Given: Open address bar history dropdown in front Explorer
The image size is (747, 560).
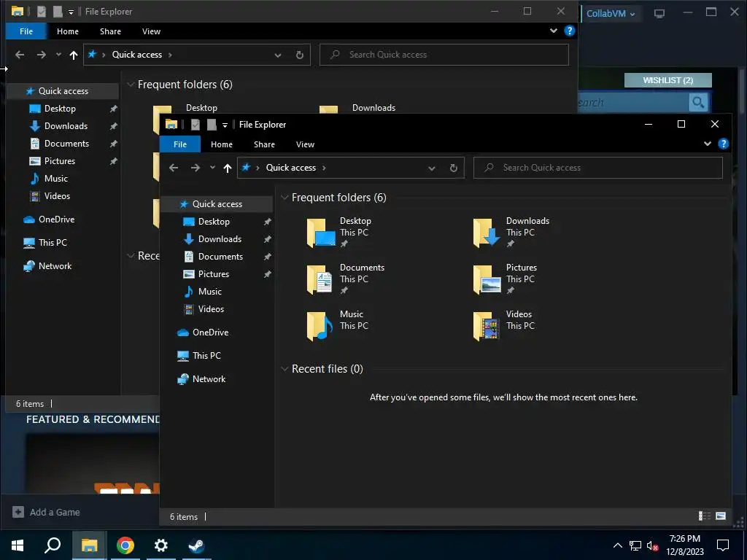Looking at the screenshot, I should (x=432, y=168).
